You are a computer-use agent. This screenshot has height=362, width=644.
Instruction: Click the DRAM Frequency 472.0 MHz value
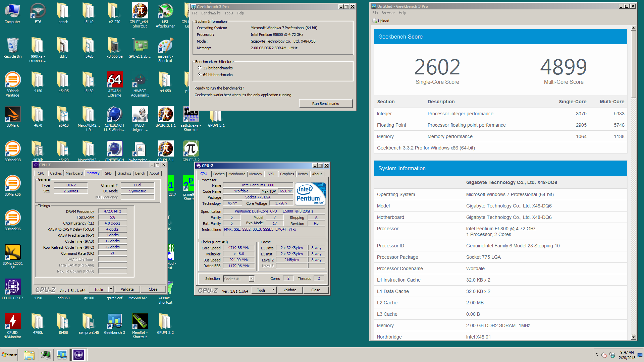tap(112, 212)
